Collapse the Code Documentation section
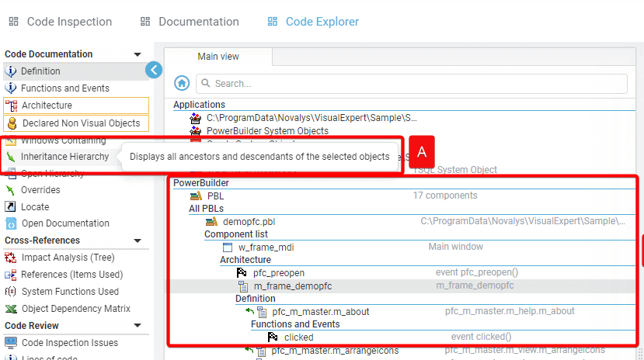 (138, 54)
